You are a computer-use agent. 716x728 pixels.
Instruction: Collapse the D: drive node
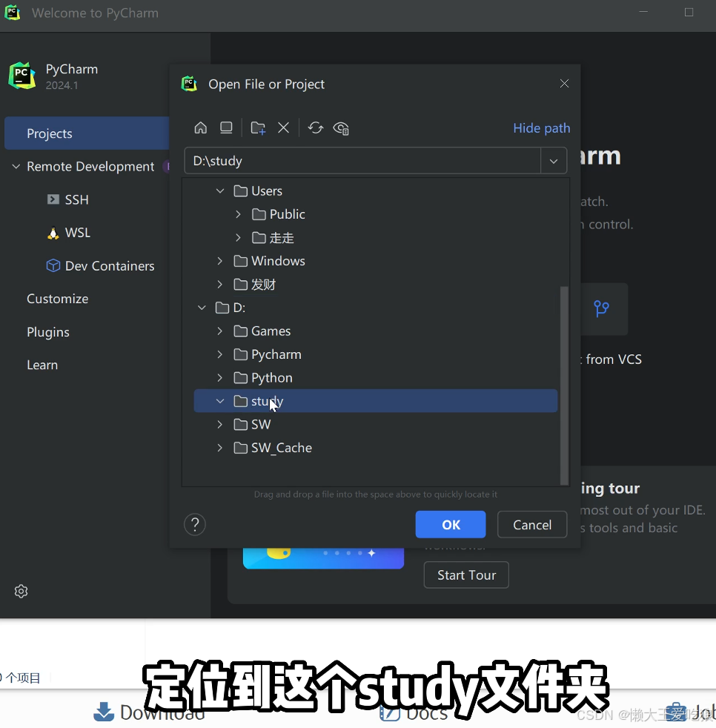pyautogui.click(x=202, y=308)
